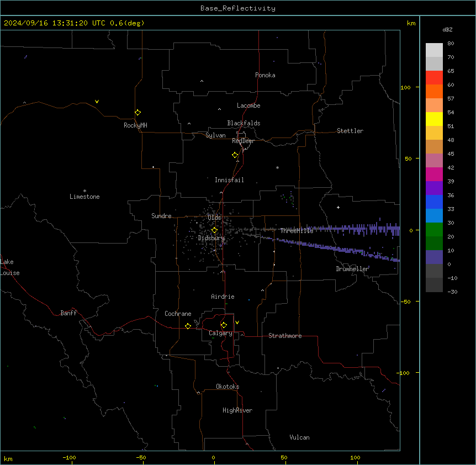Click the Banff label

tap(68, 313)
